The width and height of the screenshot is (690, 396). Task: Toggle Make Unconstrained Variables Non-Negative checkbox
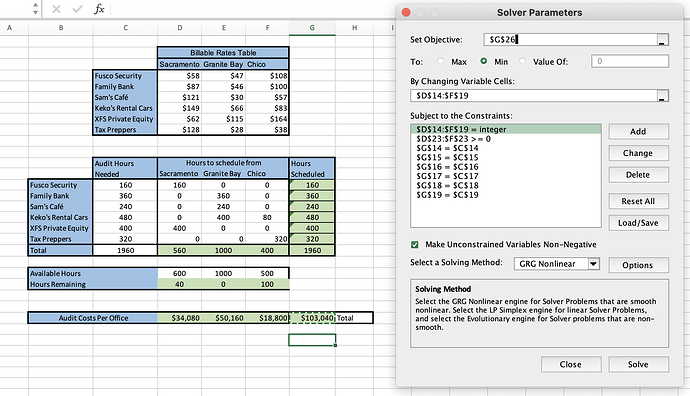pos(415,244)
